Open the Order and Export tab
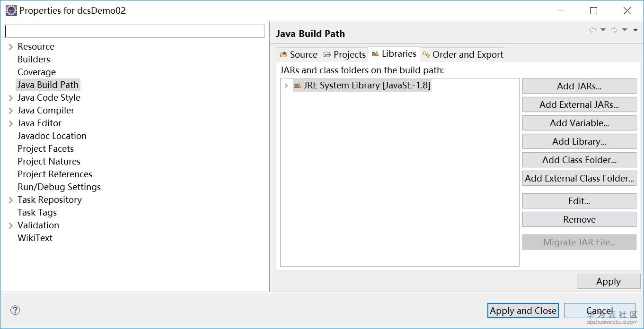Viewport: 644px width, 329px height. point(463,54)
